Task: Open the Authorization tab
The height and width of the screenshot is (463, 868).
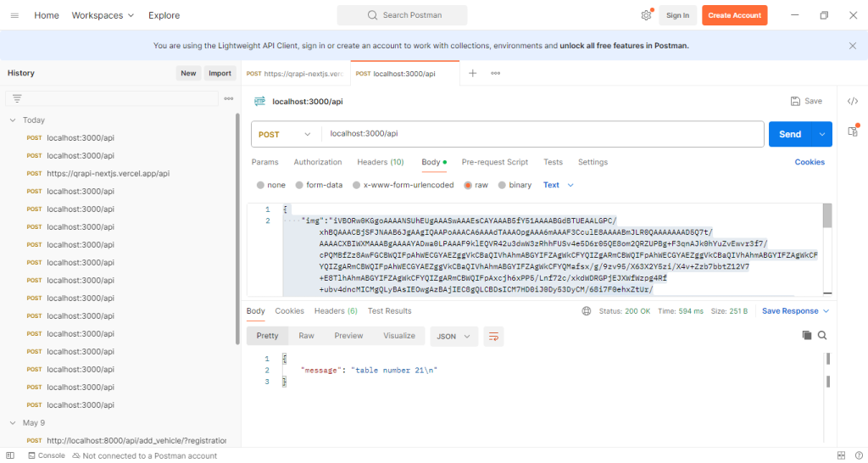Action: click(x=318, y=162)
